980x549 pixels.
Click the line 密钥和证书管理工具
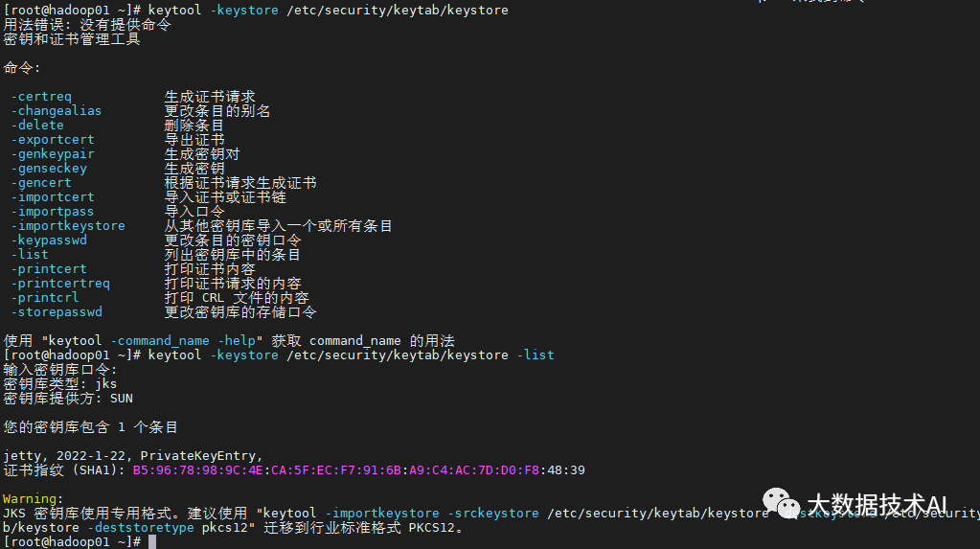(72, 38)
